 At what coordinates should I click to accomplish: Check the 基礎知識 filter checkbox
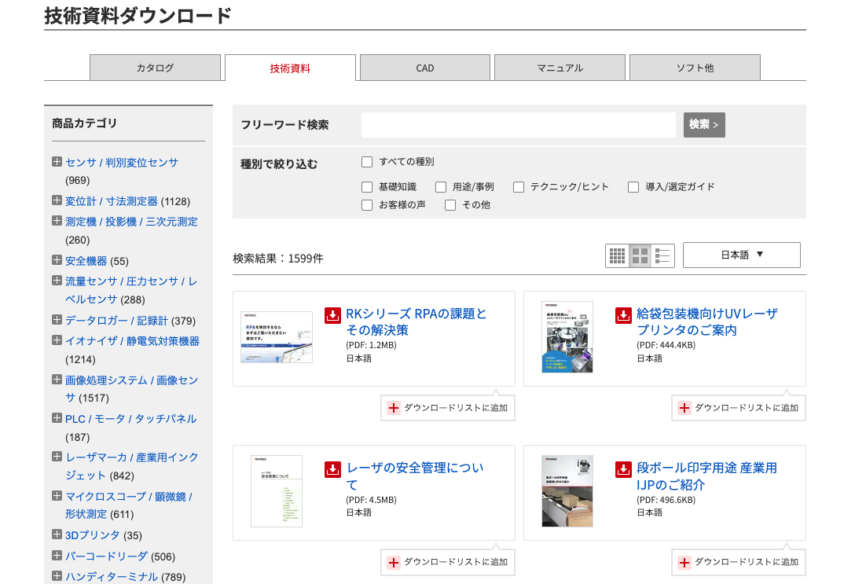367,187
